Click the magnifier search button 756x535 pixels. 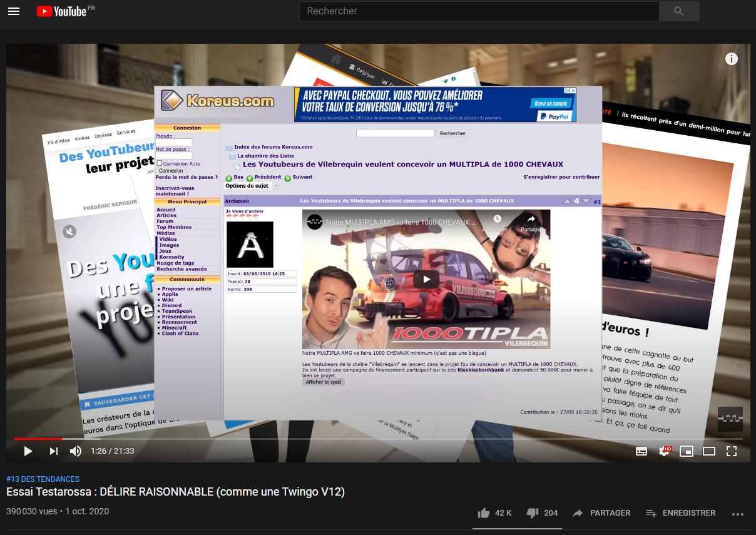[679, 11]
